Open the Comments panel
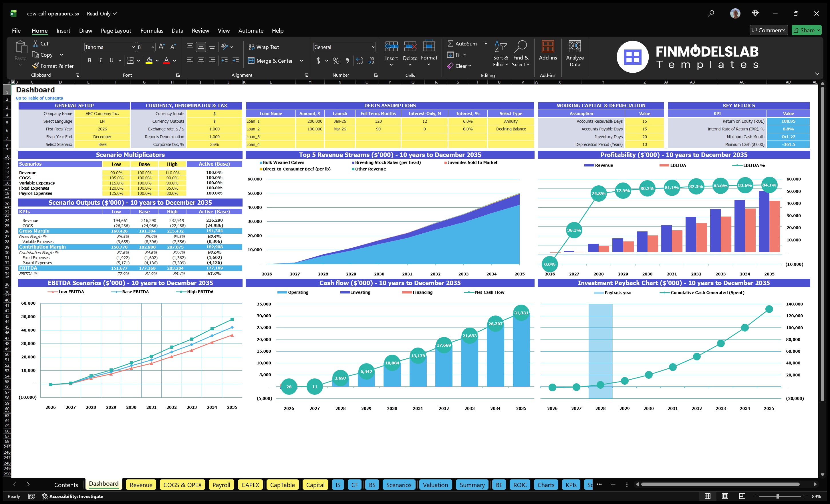The height and width of the screenshot is (504, 830). point(769,30)
